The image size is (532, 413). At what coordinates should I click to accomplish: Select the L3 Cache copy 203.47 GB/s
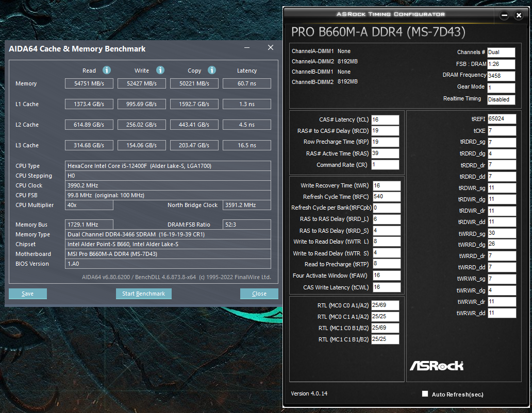(x=194, y=145)
